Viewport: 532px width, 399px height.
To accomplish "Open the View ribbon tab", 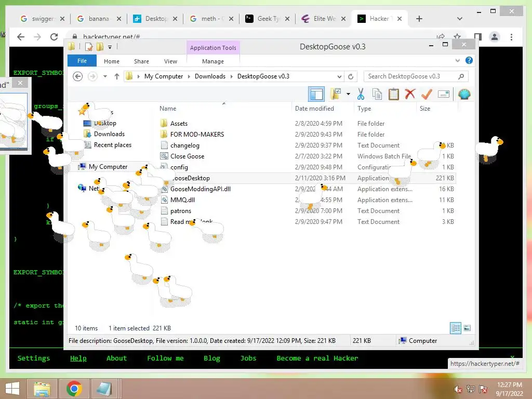I will pyautogui.click(x=170, y=61).
